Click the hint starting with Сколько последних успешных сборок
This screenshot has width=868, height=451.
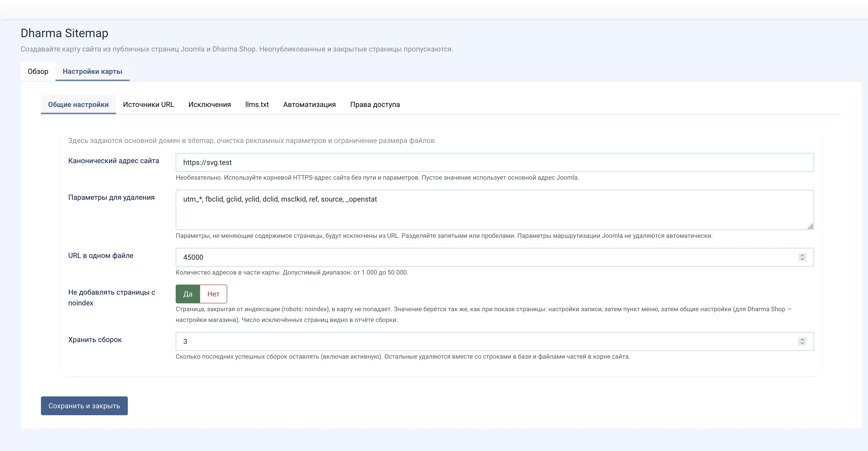click(x=403, y=357)
